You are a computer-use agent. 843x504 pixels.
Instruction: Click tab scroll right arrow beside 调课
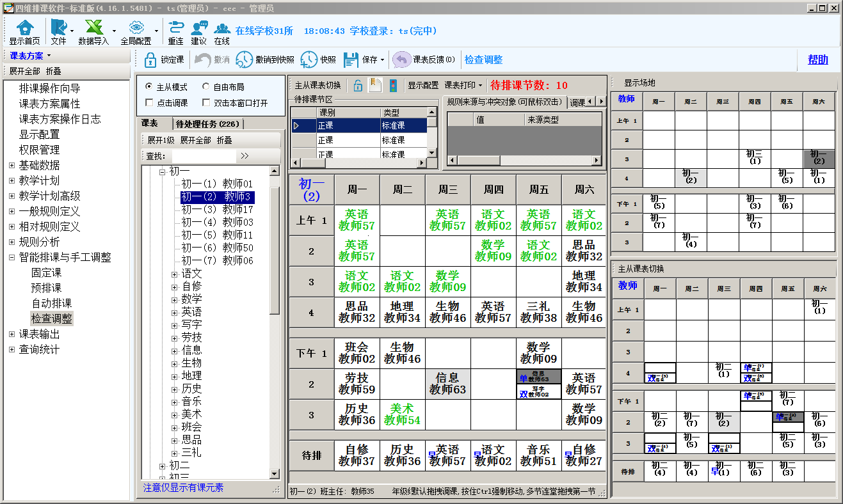click(x=602, y=102)
